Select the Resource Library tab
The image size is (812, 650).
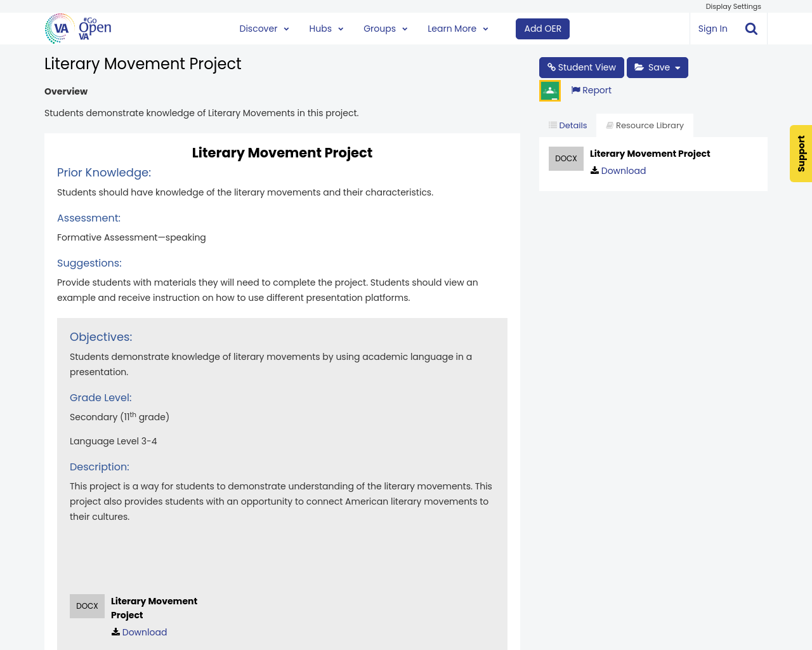pos(645,124)
